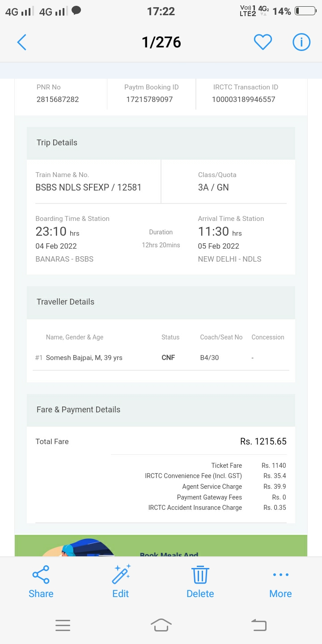This screenshot has width=322, height=644.
Task: Tap the Trip Details section header
Action: 161,143
